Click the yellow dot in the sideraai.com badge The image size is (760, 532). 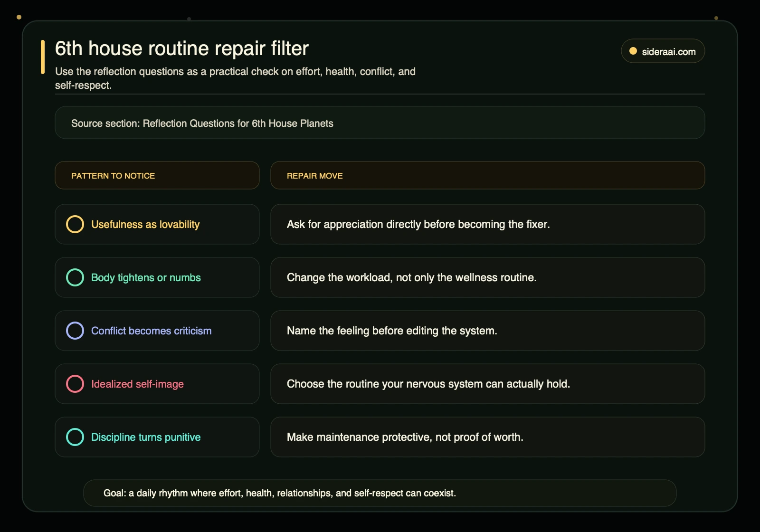pos(633,51)
